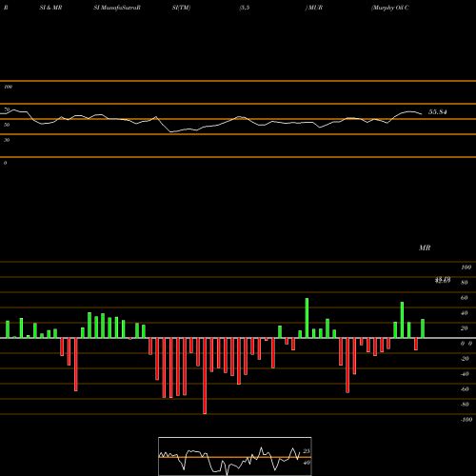Click the MR axis label -100
The image size is (476, 476).
pyautogui.click(x=466, y=420)
